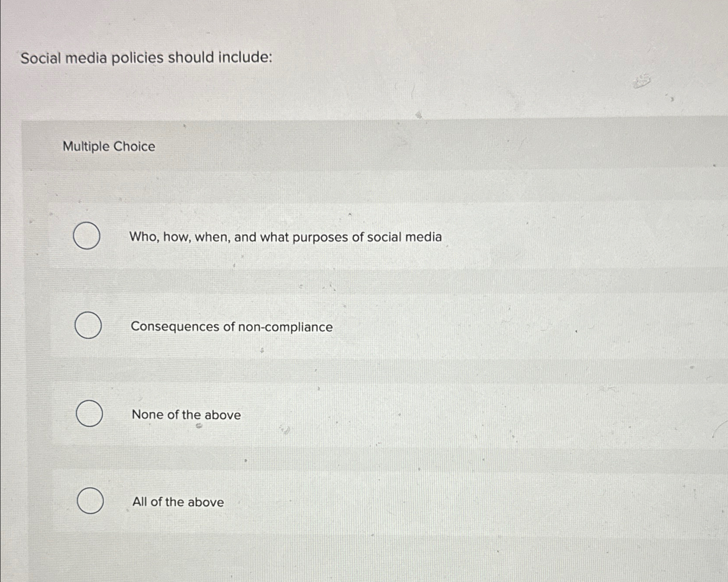Click the 'Multiple Choice' heading
728x582 pixels.
click(109, 147)
